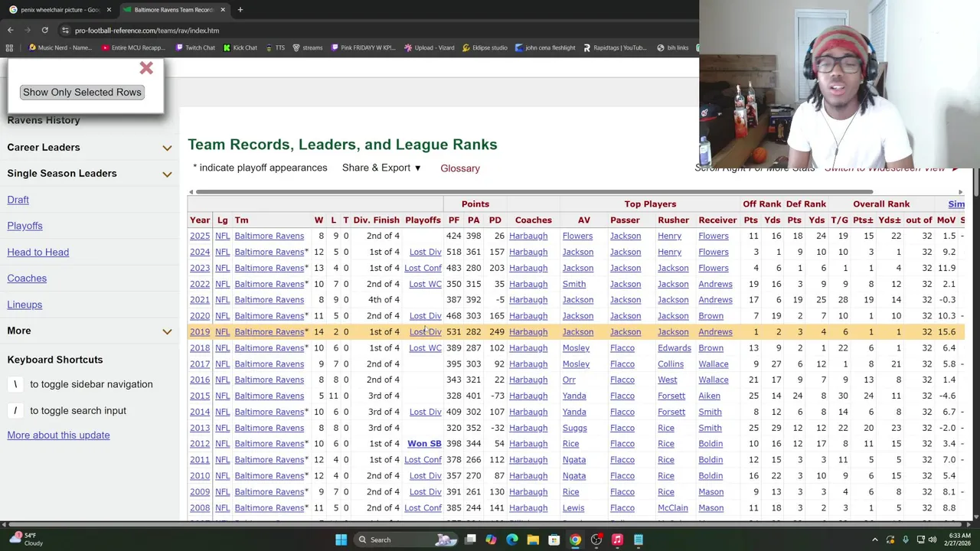
Task: Sort by PF points column
Action: point(454,220)
